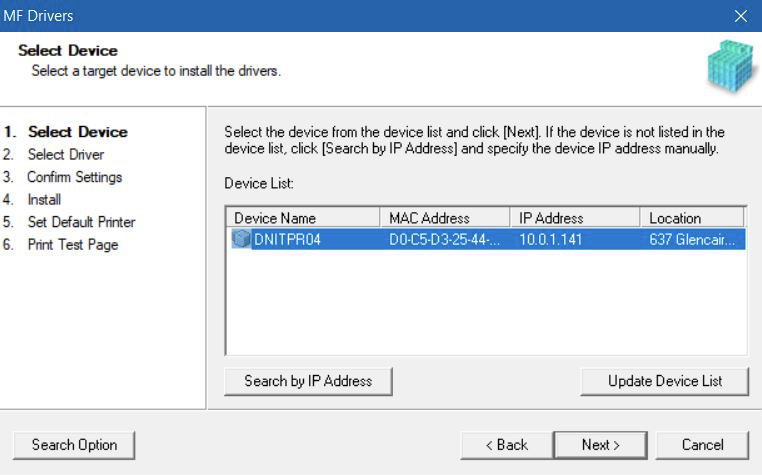
Task: Click the 637 Glencair location cell
Action: 692,239
